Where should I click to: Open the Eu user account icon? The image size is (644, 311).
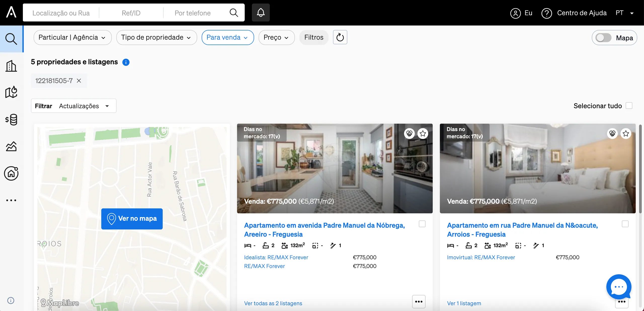515,13
